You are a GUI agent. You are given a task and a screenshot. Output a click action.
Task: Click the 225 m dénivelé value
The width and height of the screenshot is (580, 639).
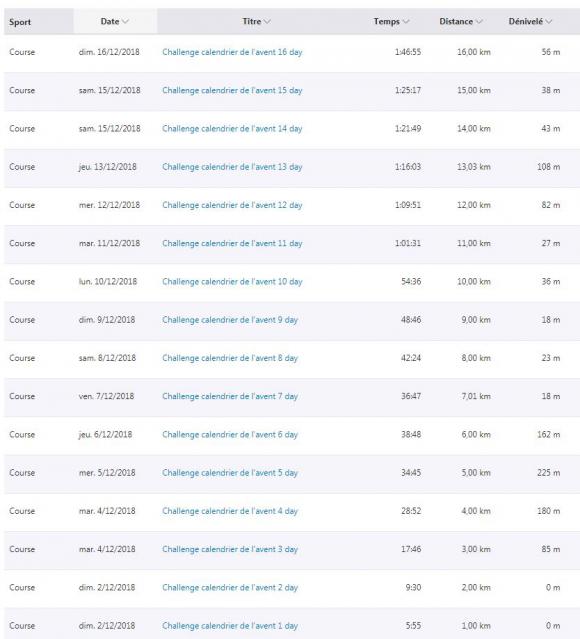pyautogui.click(x=549, y=473)
